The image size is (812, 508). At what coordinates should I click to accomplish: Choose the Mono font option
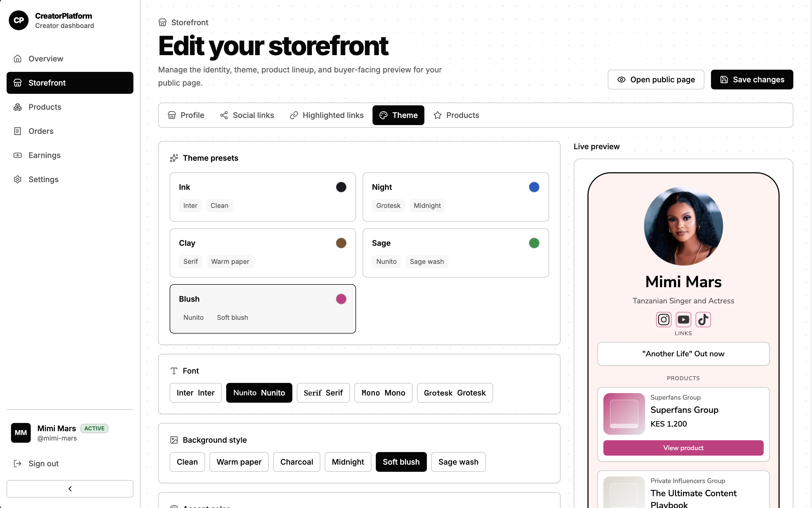click(x=383, y=393)
